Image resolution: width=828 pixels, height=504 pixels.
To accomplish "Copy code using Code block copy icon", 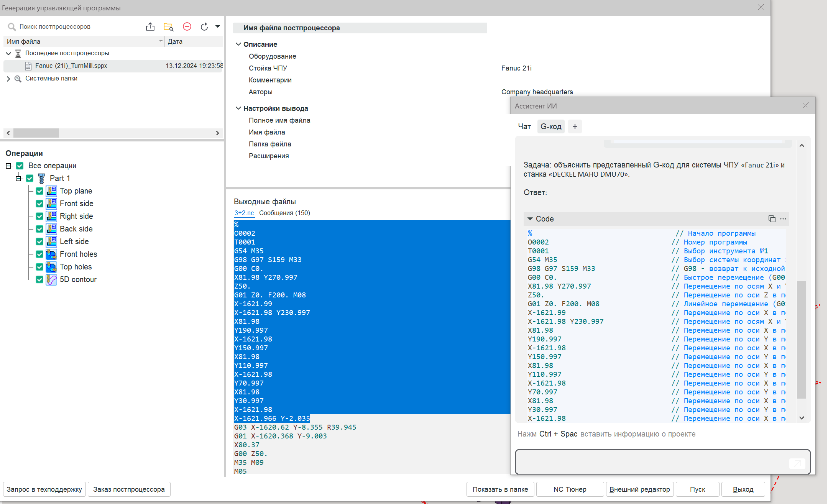I will pos(772,219).
